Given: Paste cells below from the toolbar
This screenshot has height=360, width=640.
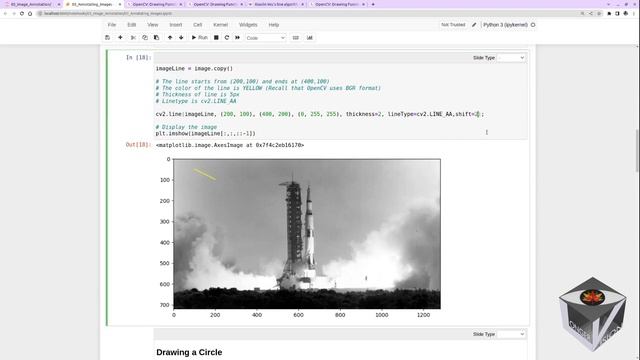Looking at the screenshot, I should [156, 38].
